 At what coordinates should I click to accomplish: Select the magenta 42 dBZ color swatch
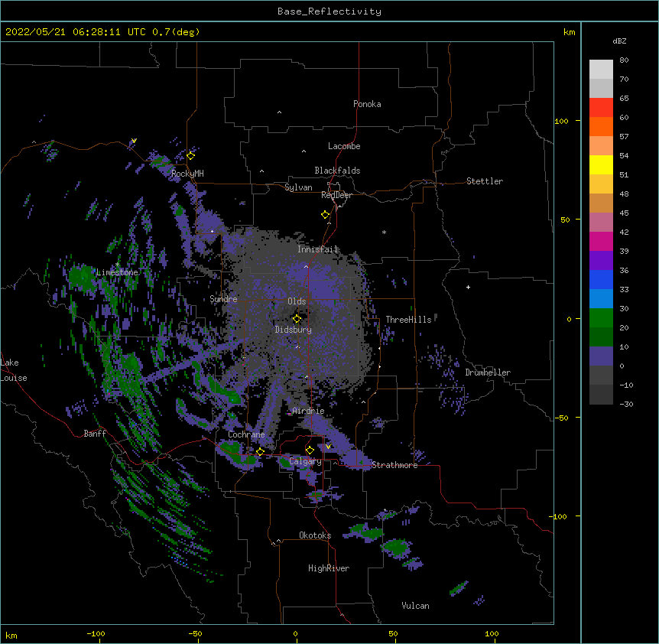(601, 241)
